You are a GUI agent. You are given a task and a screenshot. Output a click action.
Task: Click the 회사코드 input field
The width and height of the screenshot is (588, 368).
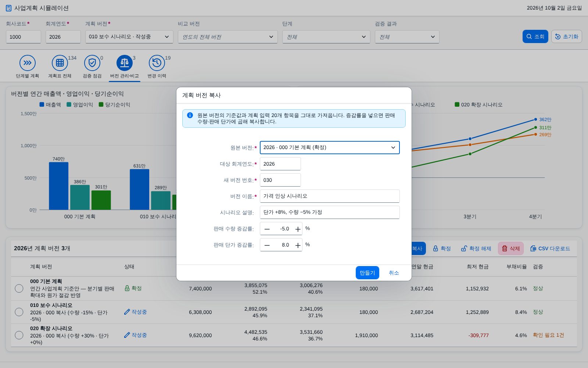[24, 37]
